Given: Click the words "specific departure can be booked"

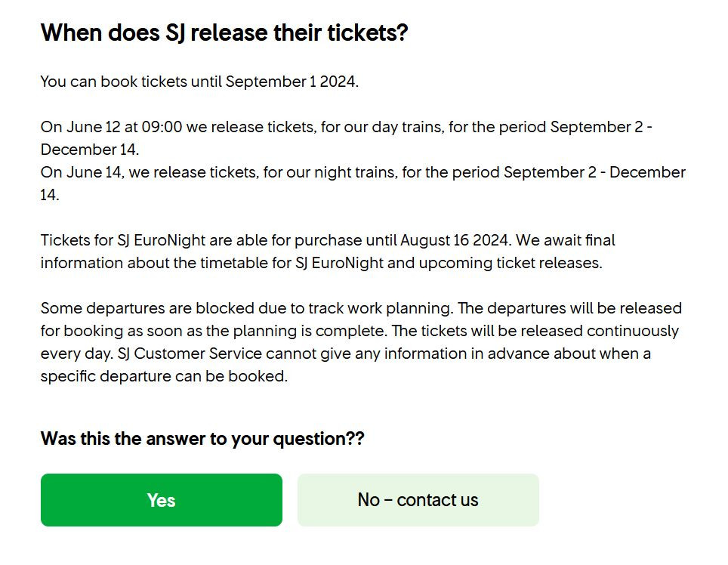Looking at the screenshot, I should tap(162, 376).
